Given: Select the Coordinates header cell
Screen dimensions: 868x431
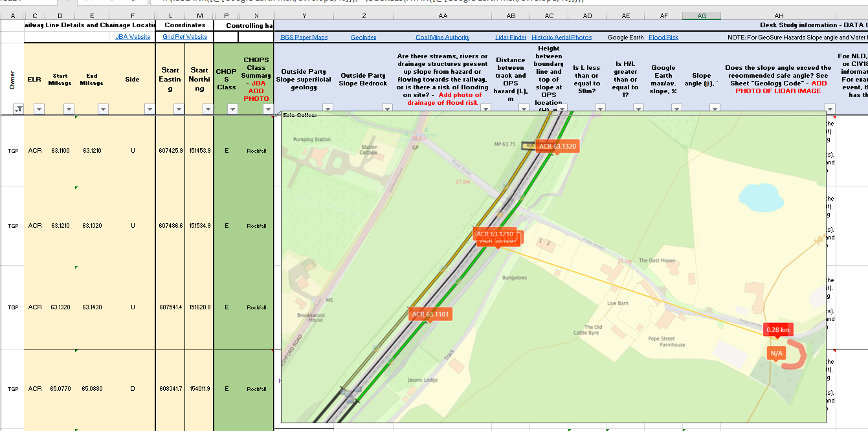Looking at the screenshot, I should point(184,25).
